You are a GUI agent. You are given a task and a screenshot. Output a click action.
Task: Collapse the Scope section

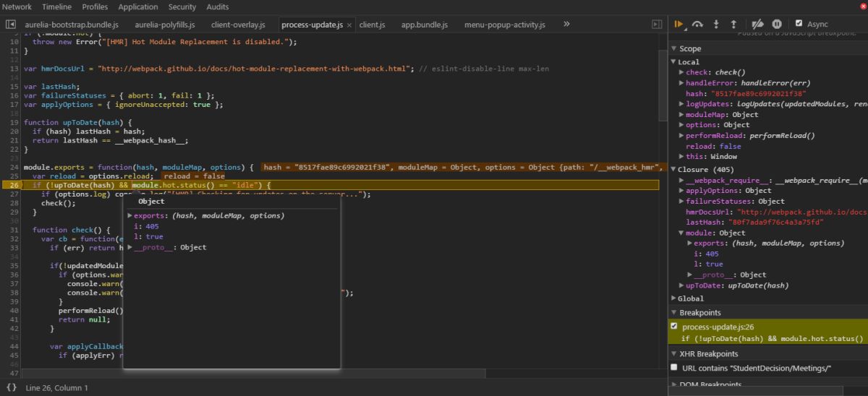[674, 49]
